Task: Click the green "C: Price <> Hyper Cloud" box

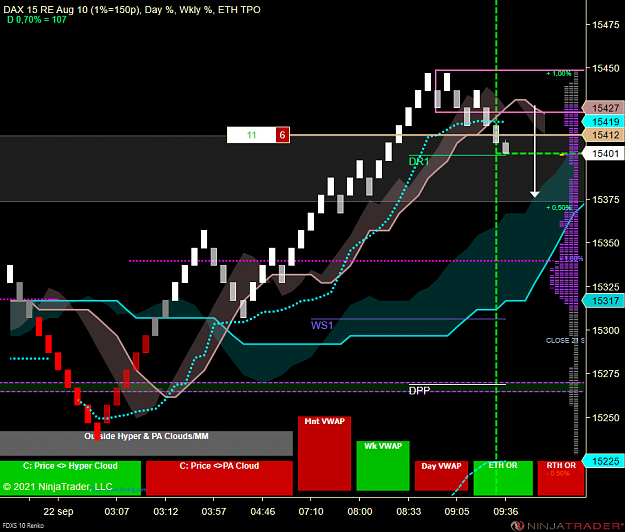Action: tap(70, 478)
